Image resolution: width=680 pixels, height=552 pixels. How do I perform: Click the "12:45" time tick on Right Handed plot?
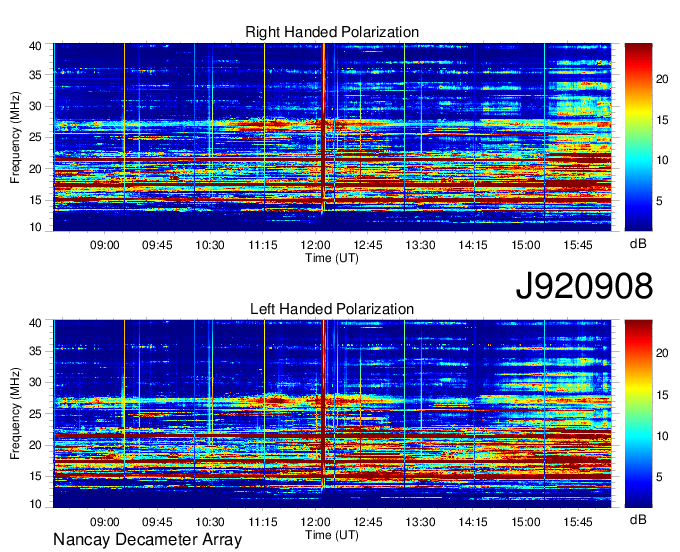coord(368,245)
